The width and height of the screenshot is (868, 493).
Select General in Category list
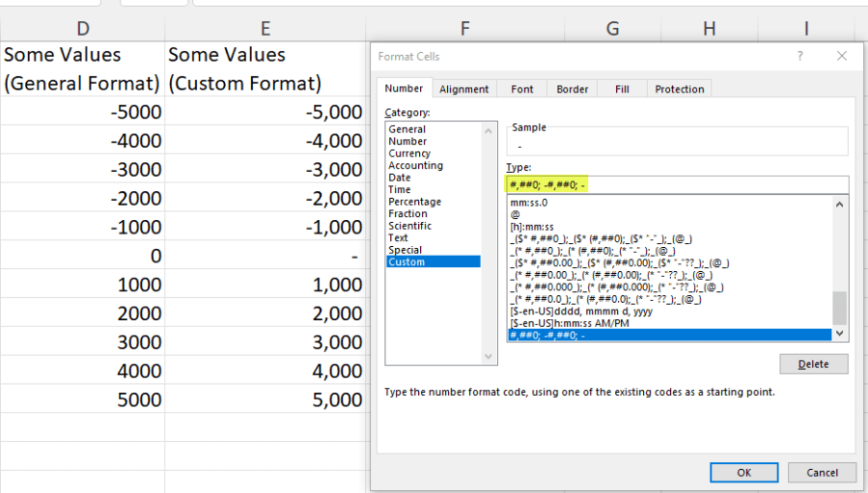[406, 129]
